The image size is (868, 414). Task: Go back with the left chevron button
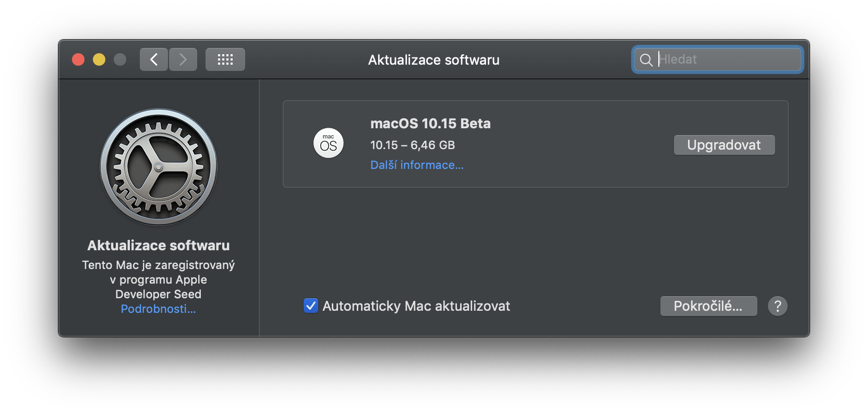coord(154,59)
